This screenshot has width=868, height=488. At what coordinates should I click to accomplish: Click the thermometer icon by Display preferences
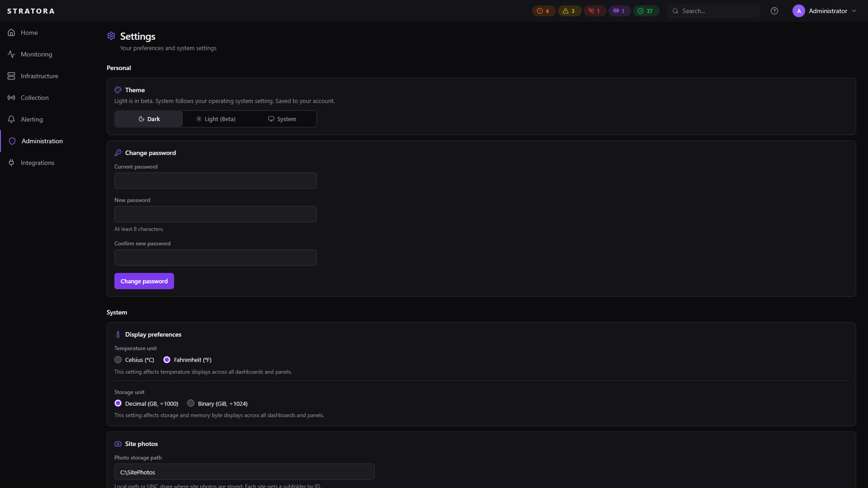tap(118, 334)
